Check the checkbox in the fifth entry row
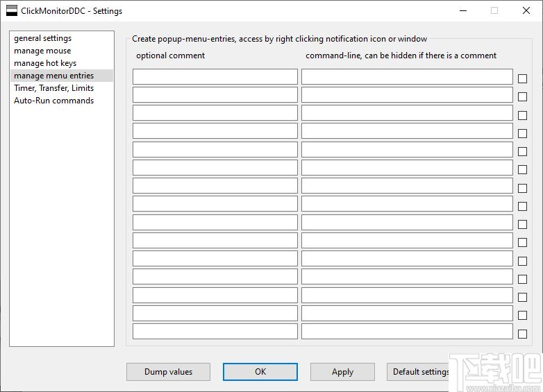The width and height of the screenshot is (543, 392). (x=523, y=151)
